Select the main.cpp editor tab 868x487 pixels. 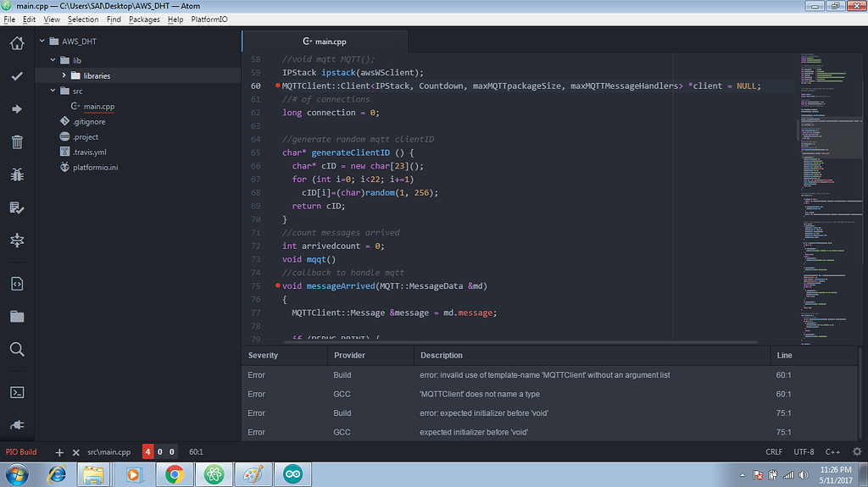pyautogui.click(x=325, y=42)
